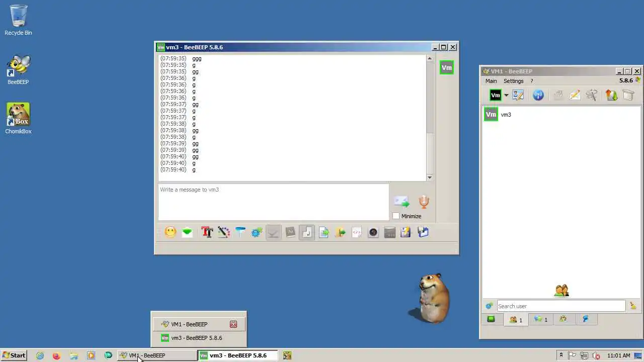
Task: Open the font style TT tool
Action: (207, 232)
